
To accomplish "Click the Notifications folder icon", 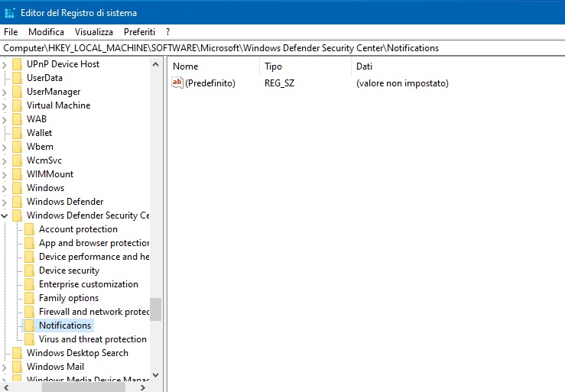I will 30,326.
